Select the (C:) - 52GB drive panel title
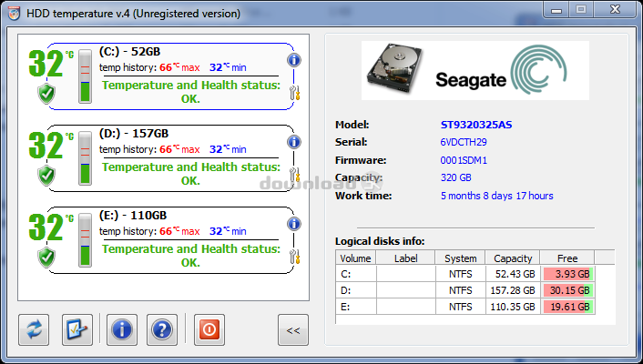 click(129, 52)
